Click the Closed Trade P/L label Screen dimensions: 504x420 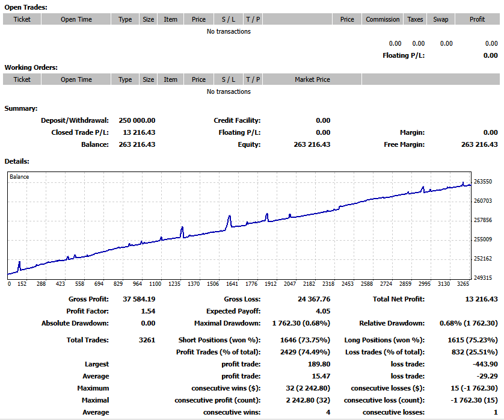click(80, 132)
